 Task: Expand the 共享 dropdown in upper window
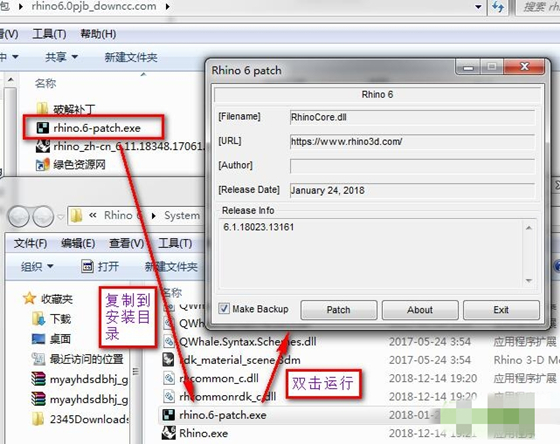click(61, 57)
